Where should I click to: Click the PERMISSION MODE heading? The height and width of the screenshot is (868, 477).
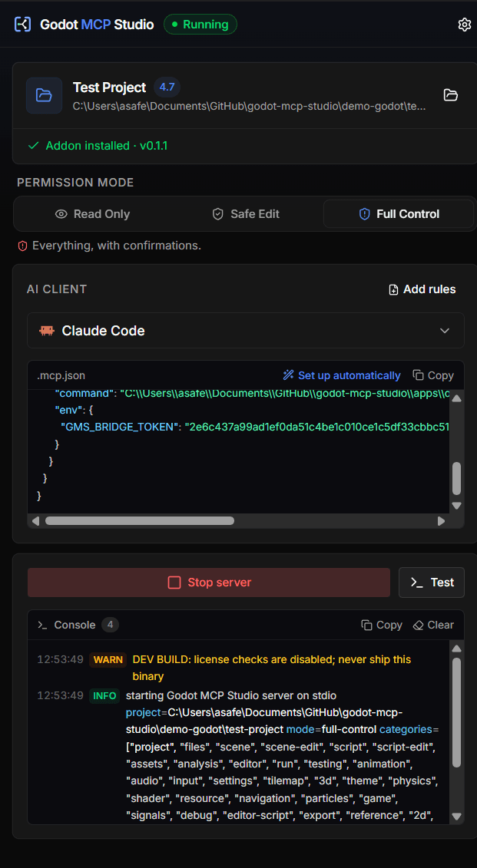pyautogui.click(x=75, y=183)
